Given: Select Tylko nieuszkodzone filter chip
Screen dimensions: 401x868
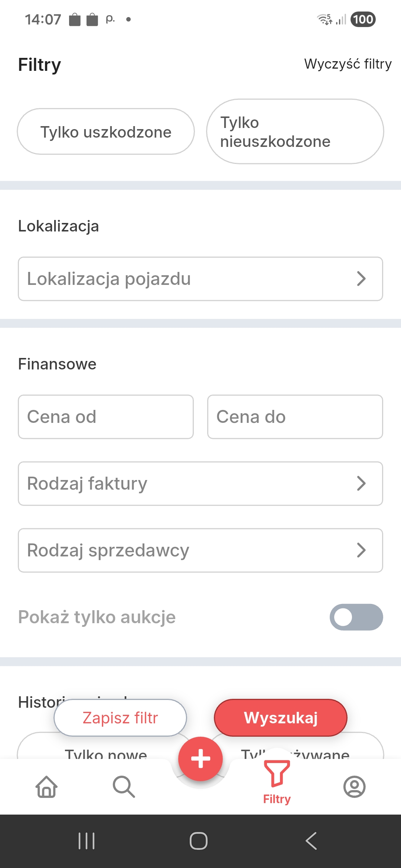Looking at the screenshot, I should coord(295,132).
